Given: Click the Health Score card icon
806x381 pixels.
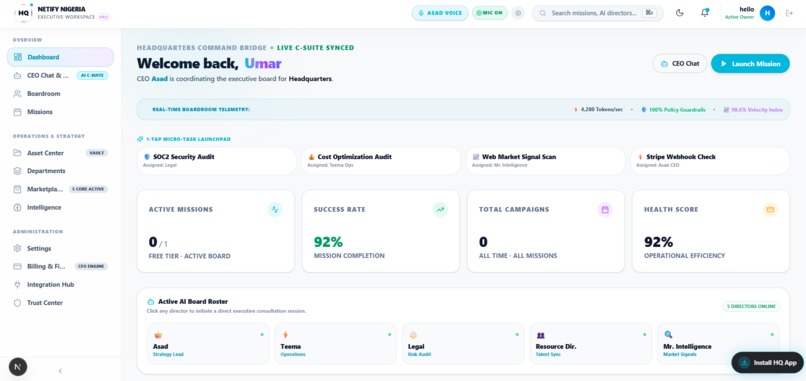Looking at the screenshot, I should point(770,210).
